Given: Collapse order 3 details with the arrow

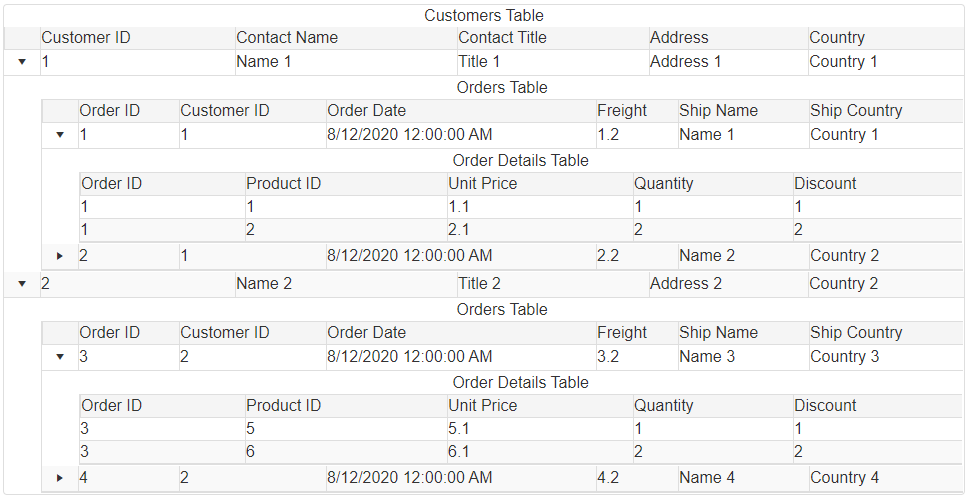Looking at the screenshot, I should (x=60, y=357).
